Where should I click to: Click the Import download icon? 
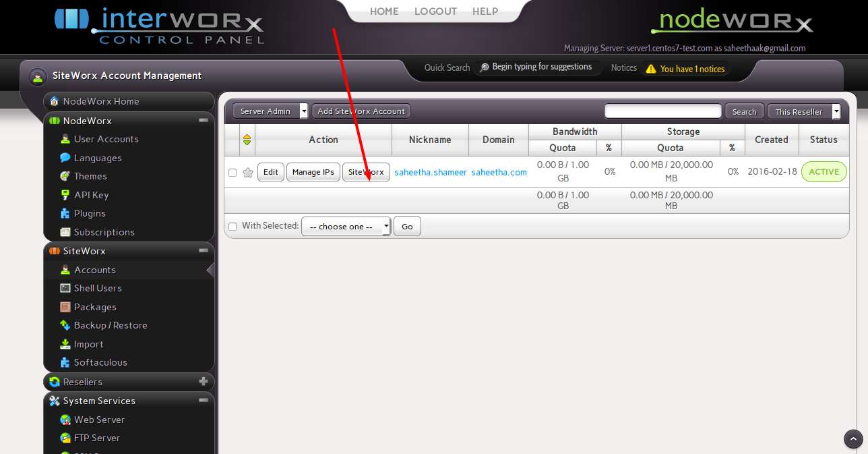tap(65, 344)
